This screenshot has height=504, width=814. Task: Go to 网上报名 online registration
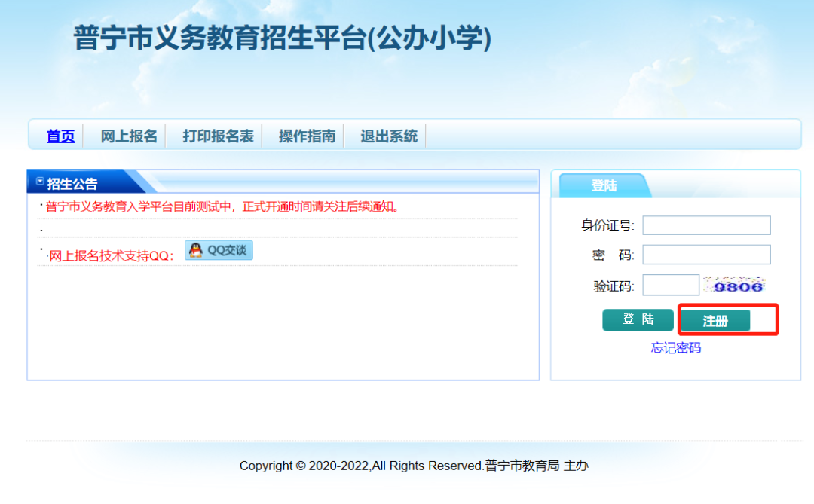(x=129, y=136)
